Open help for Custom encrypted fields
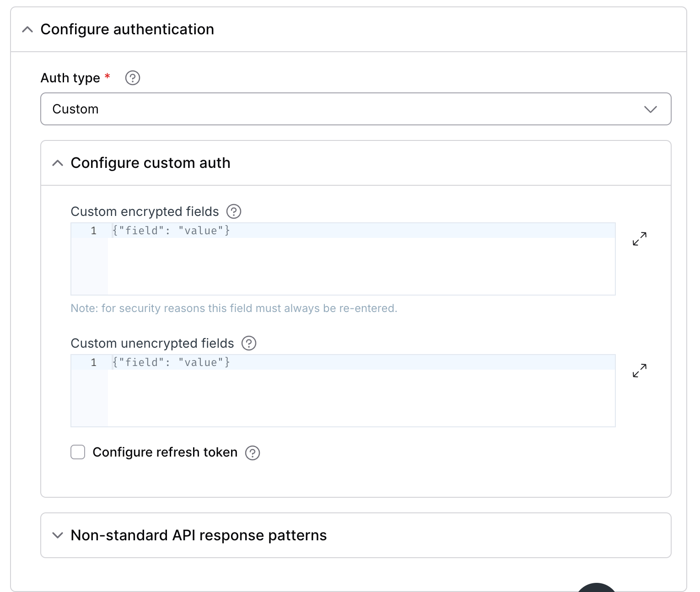Viewport: 700px width, 592px height. point(234,211)
